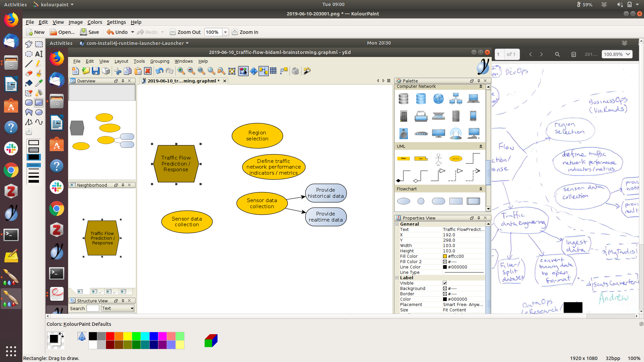Open the Colors menu

pyautogui.click(x=95, y=22)
